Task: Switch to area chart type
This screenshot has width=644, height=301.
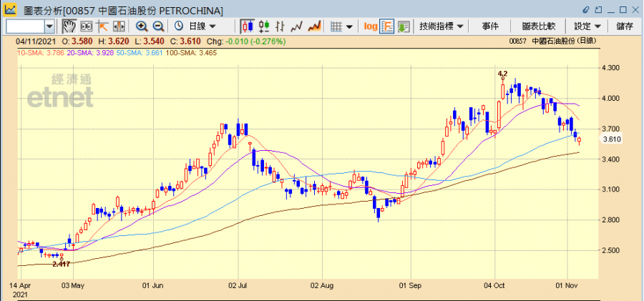Action: (x=313, y=26)
